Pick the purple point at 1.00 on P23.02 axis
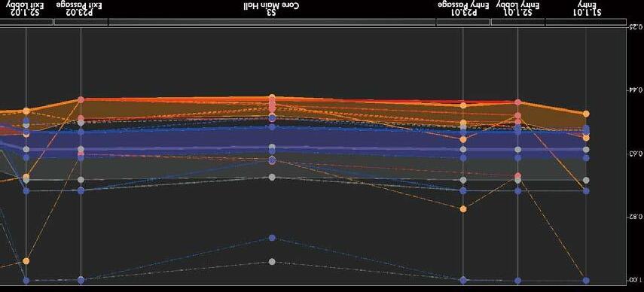Screen dimensions: 644x292 81,280
